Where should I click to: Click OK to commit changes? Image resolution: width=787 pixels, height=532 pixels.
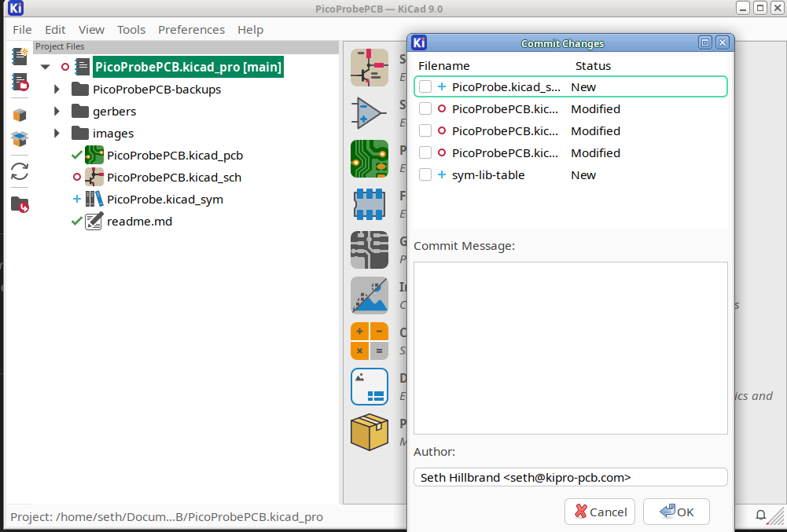tap(676, 512)
